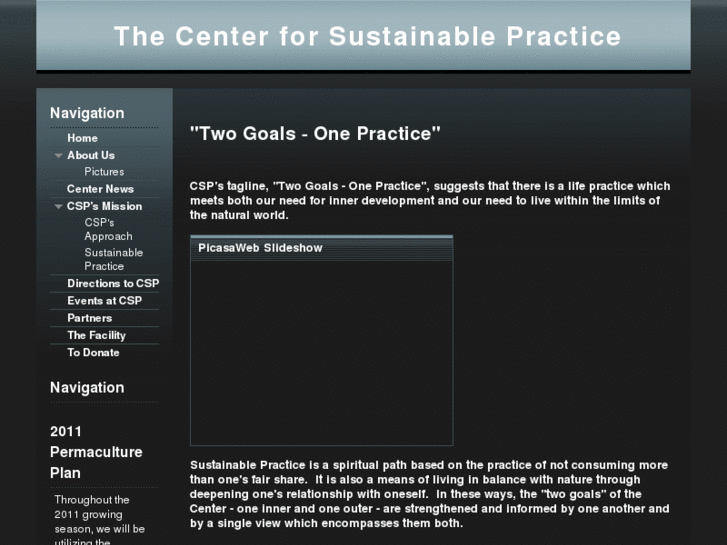Collapse the CSP's Mission arrow
The width and height of the screenshot is (727, 545).
[x=59, y=207]
